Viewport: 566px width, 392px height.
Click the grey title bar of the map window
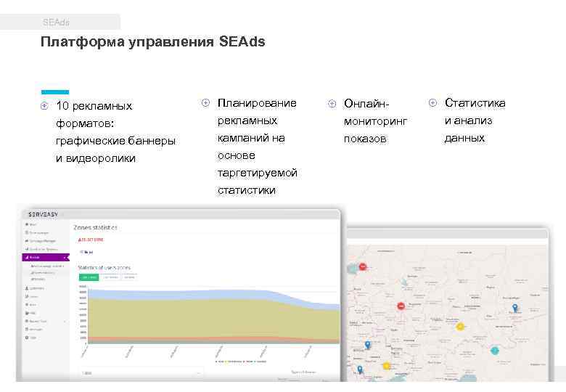pyautogui.click(x=447, y=234)
